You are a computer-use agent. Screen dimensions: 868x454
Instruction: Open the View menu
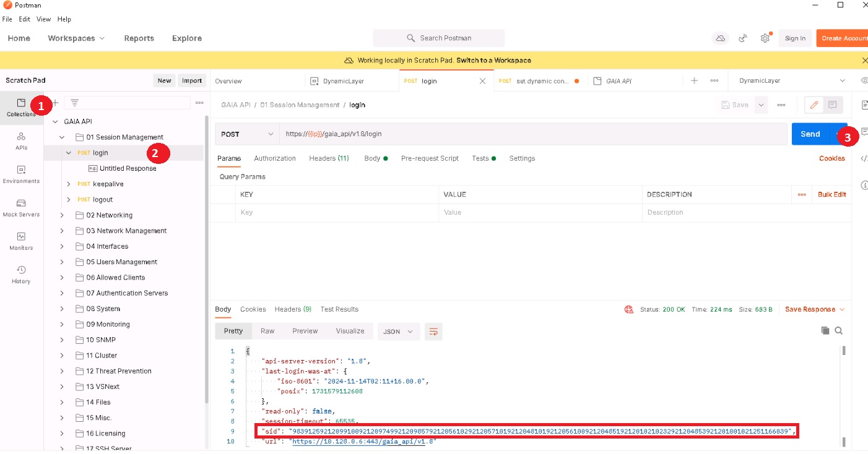[43, 19]
